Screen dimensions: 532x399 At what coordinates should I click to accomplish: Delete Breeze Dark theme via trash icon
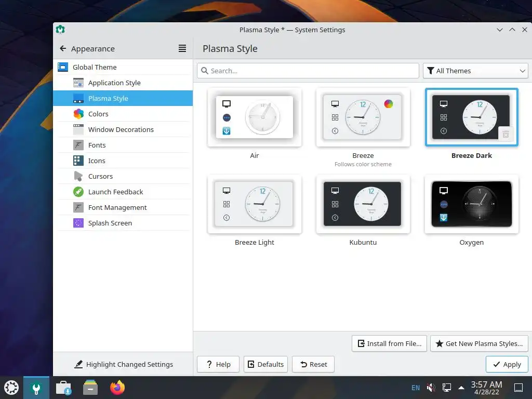506,135
